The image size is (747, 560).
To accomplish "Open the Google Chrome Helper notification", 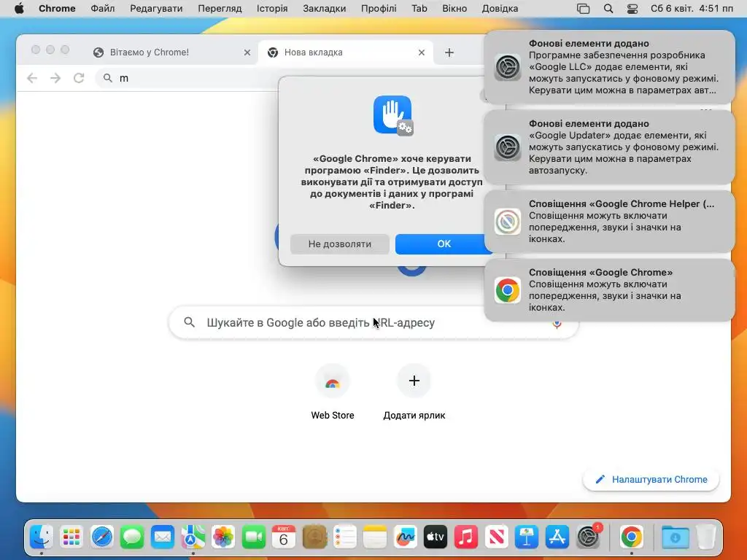I will pyautogui.click(x=609, y=222).
